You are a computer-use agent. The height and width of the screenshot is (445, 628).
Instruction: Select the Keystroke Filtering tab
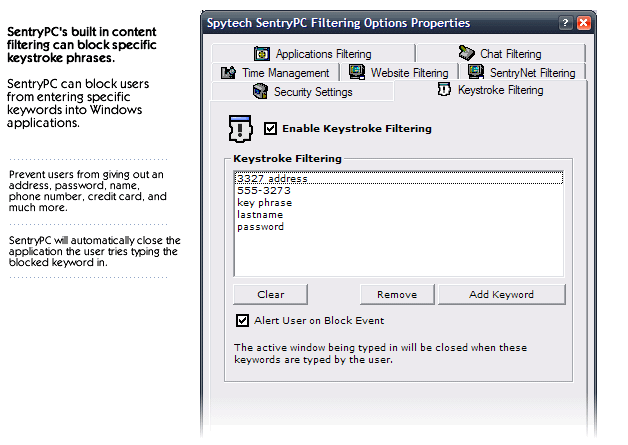[x=491, y=90]
